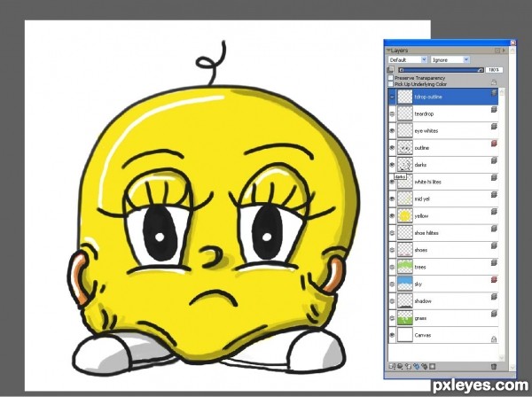Open the Layers panel flyout menu arrow
Image resolution: width=532 pixels, height=397 pixels.
[x=504, y=51]
